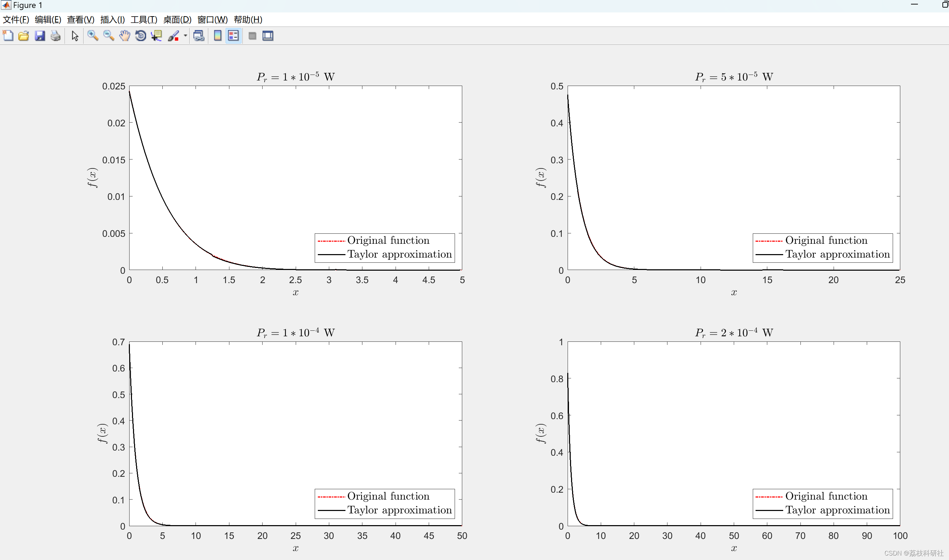Activate the Pan hand tool

tap(125, 36)
